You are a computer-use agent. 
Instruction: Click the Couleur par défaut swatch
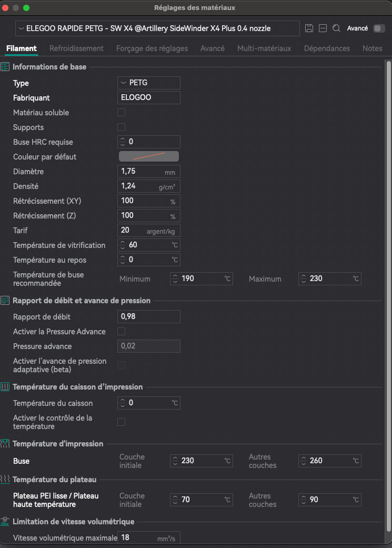click(148, 156)
